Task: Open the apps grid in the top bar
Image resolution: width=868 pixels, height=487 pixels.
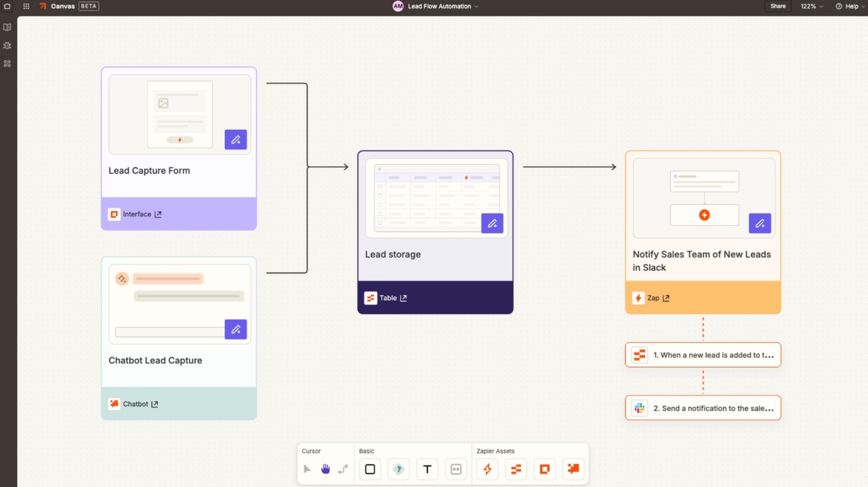Action: pos(25,7)
